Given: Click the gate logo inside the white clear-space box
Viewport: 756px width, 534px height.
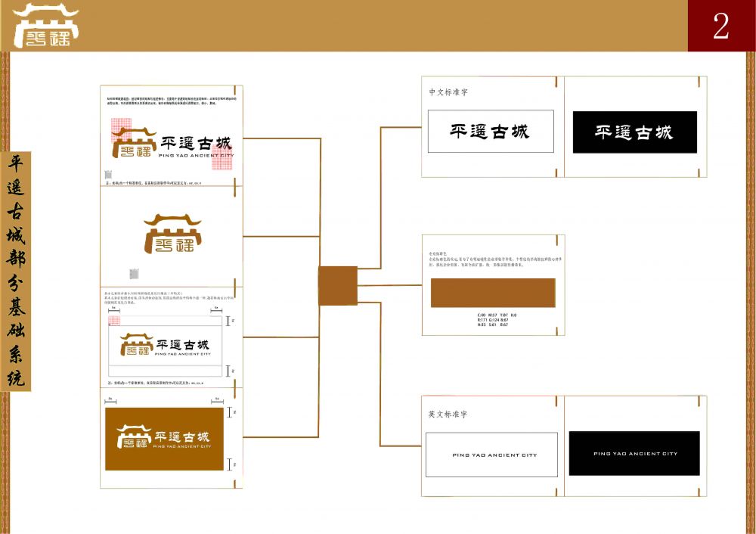Looking at the screenshot, I should 136,344.
